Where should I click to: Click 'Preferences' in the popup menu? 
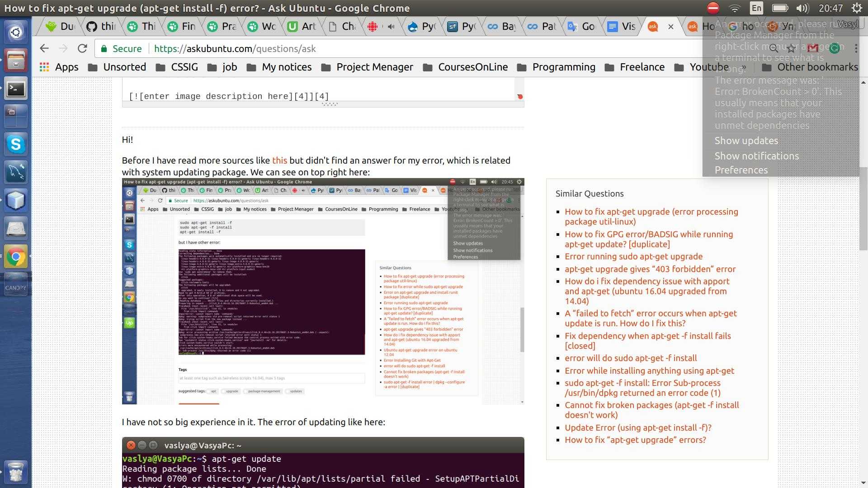[x=741, y=169]
